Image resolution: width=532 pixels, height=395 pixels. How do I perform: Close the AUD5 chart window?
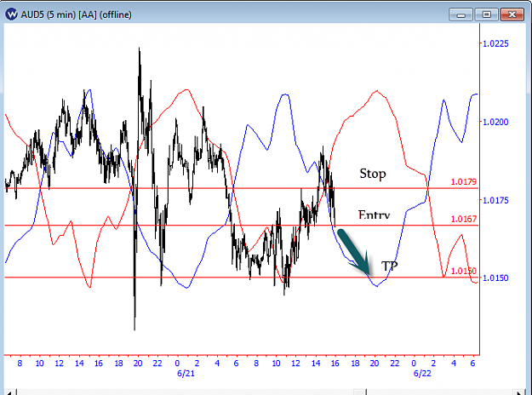[512, 14]
